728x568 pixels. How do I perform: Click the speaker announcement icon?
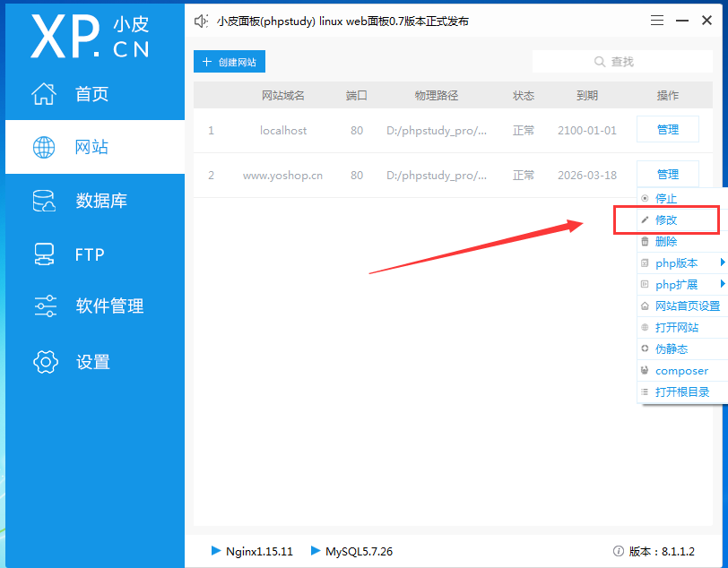point(201,21)
